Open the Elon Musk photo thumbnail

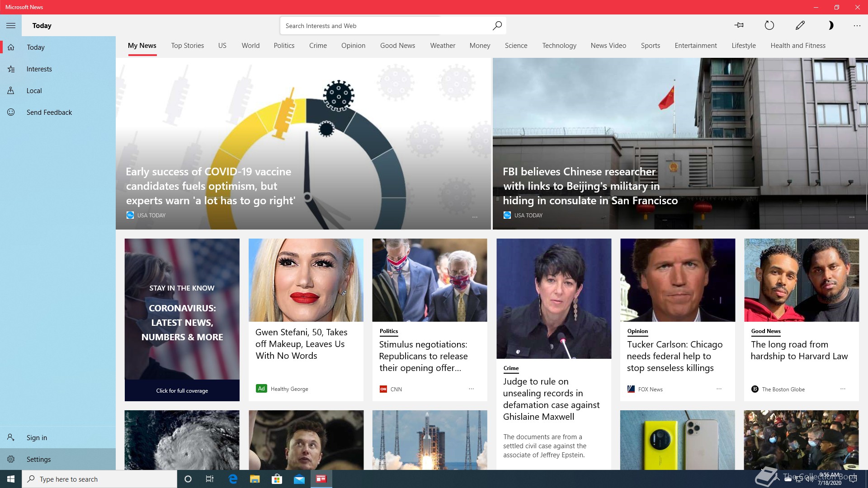click(306, 440)
